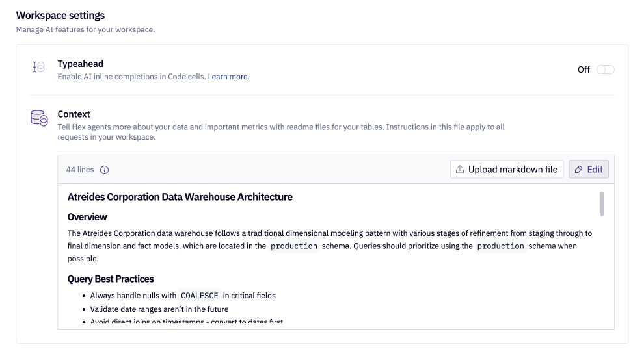Click the COALESCE code snippet

(x=200, y=296)
